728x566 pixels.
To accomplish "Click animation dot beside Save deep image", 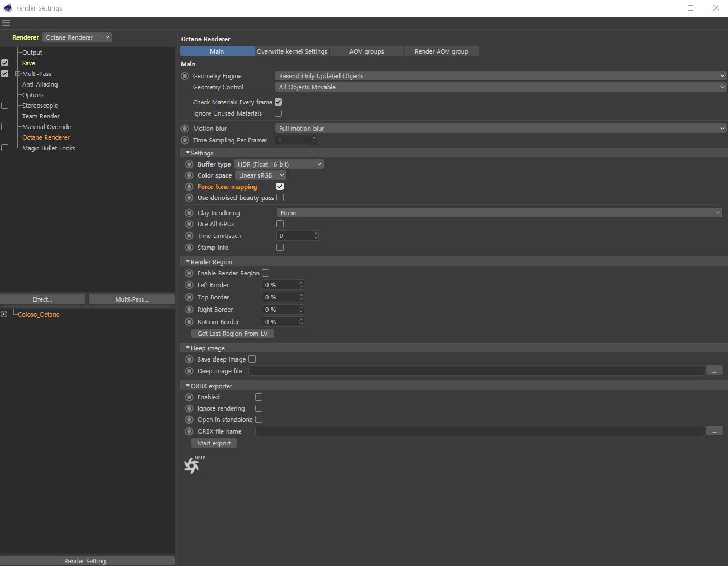I will (189, 359).
